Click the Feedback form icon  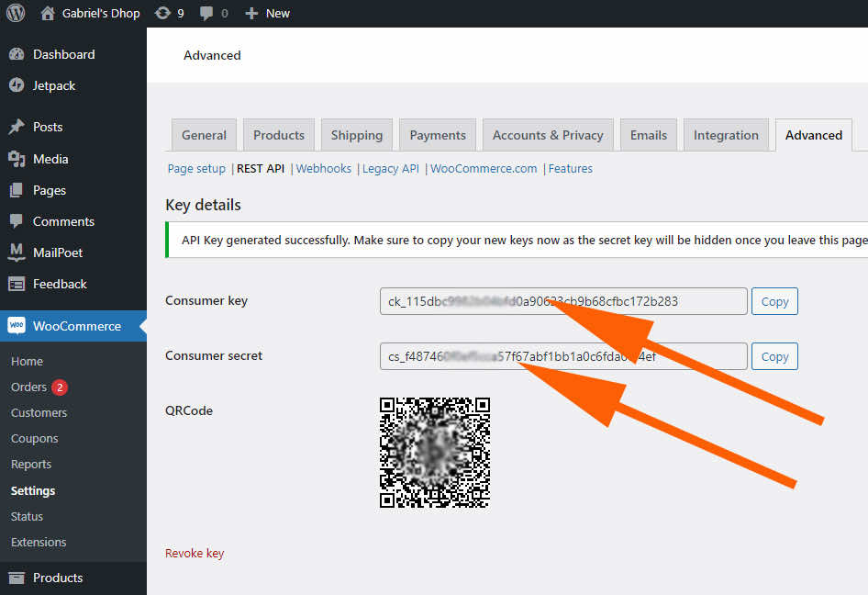(17, 284)
